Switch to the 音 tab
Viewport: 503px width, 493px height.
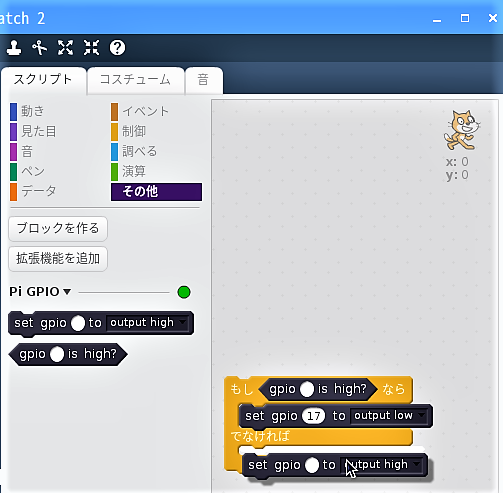[x=203, y=80]
